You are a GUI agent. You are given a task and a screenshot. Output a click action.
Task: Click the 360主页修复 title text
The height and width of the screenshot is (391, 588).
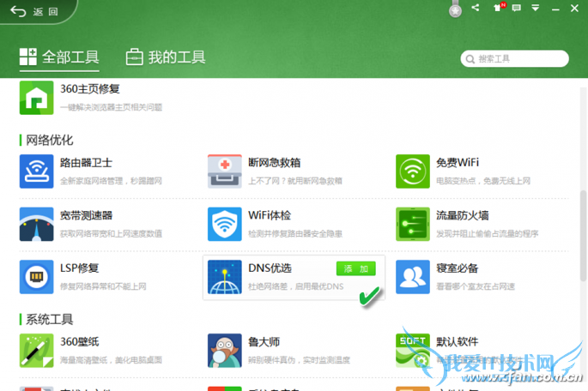click(90, 89)
